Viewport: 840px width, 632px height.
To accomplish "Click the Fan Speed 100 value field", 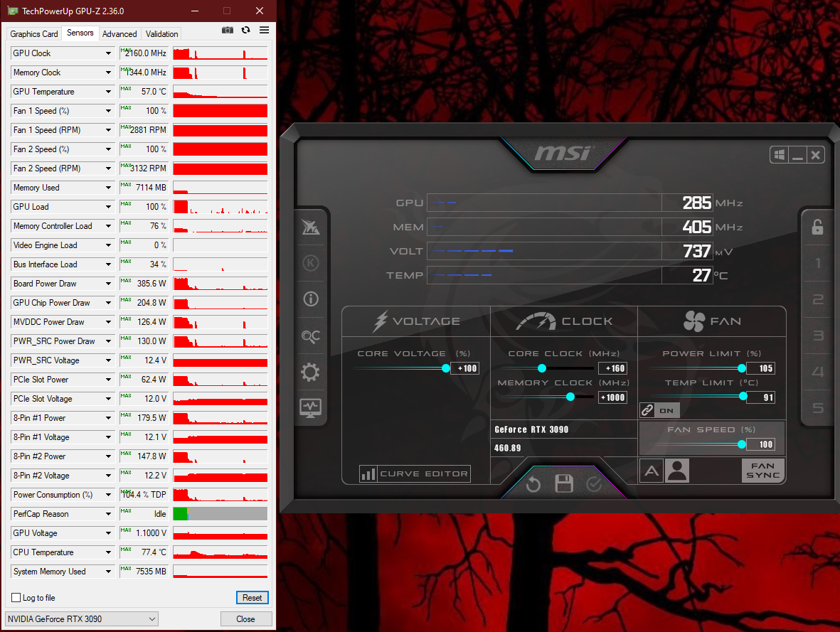I will tap(761, 444).
